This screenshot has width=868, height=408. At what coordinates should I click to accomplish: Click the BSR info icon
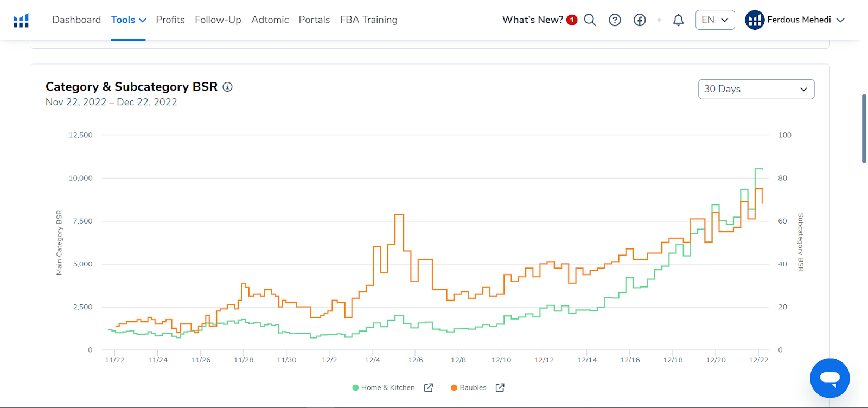click(228, 87)
